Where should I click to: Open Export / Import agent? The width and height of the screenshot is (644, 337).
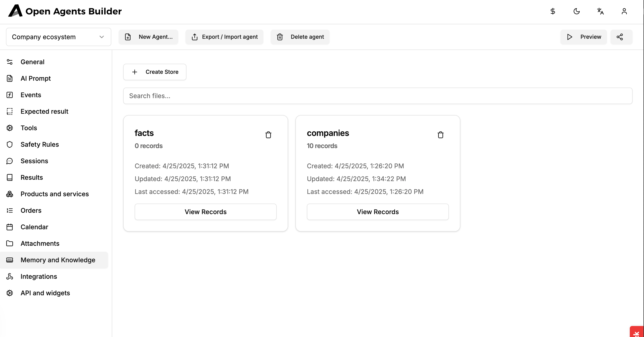(x=224, y=37)
